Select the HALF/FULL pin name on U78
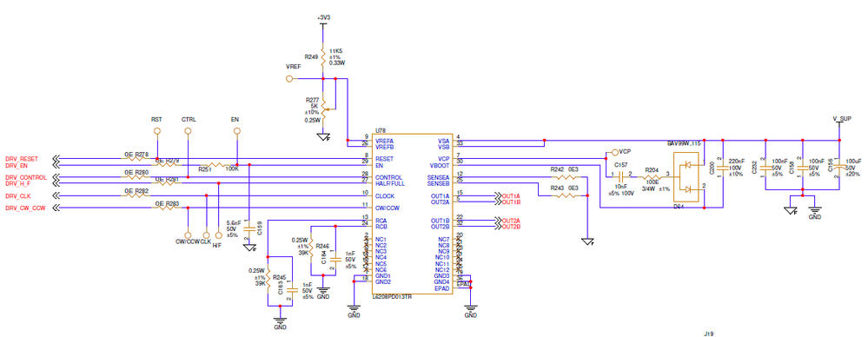868x337 pixels. (x=390, y=183)
